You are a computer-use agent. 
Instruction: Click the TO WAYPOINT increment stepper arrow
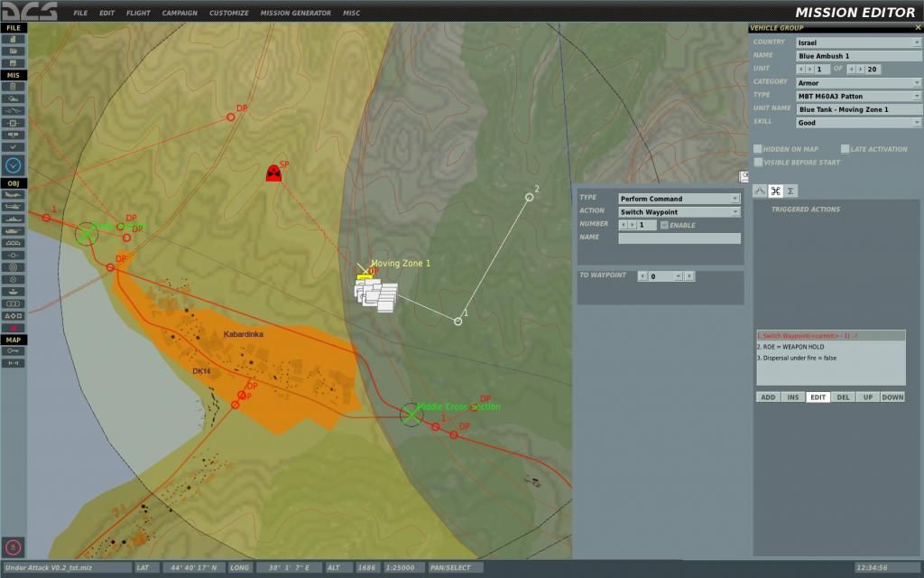point(689,275)
